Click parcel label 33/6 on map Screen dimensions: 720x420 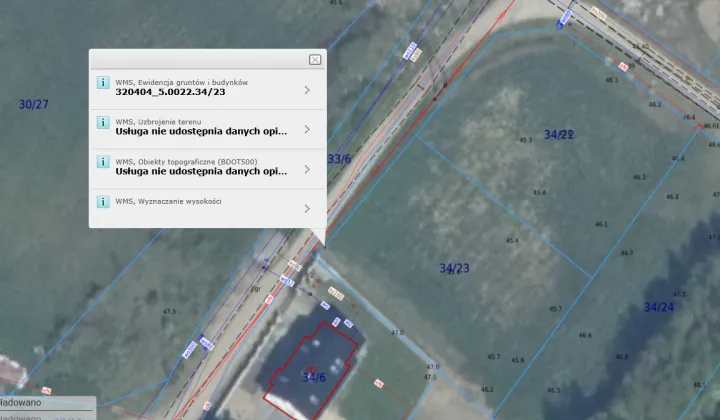pyautogui.click(x=339, y=159)
